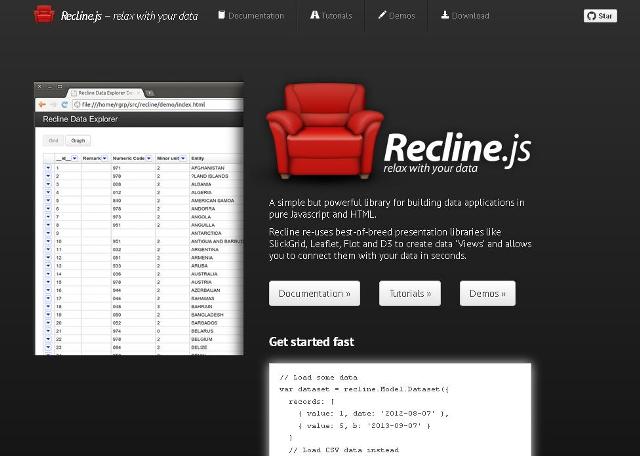Image resolution: width=640 pixels, height=456 pixels.
Task: Click the code line with date '2012-08-07'
Action: 373,414
